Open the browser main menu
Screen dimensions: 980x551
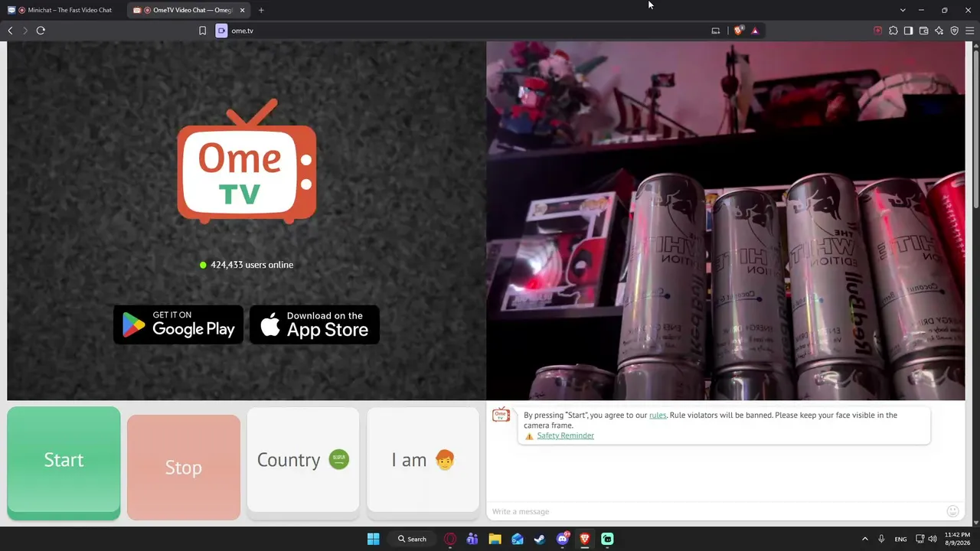pyautogui.click(x=969, y=31)
